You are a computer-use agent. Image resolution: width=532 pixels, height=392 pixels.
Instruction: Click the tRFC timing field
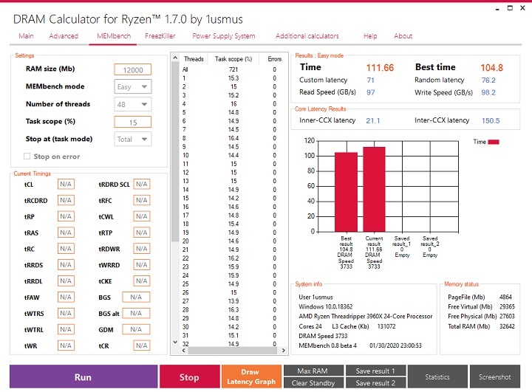[141, 200]
